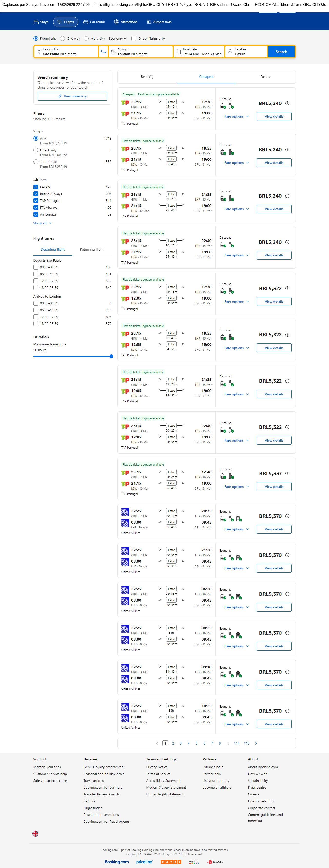Viewport: 329px width, 868px height.
Task: Enable the Direct flights only checkbox
Action: click(134, 38)
